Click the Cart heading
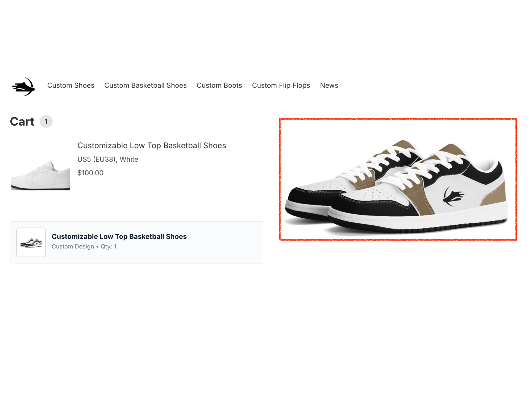 coord(22,122)
